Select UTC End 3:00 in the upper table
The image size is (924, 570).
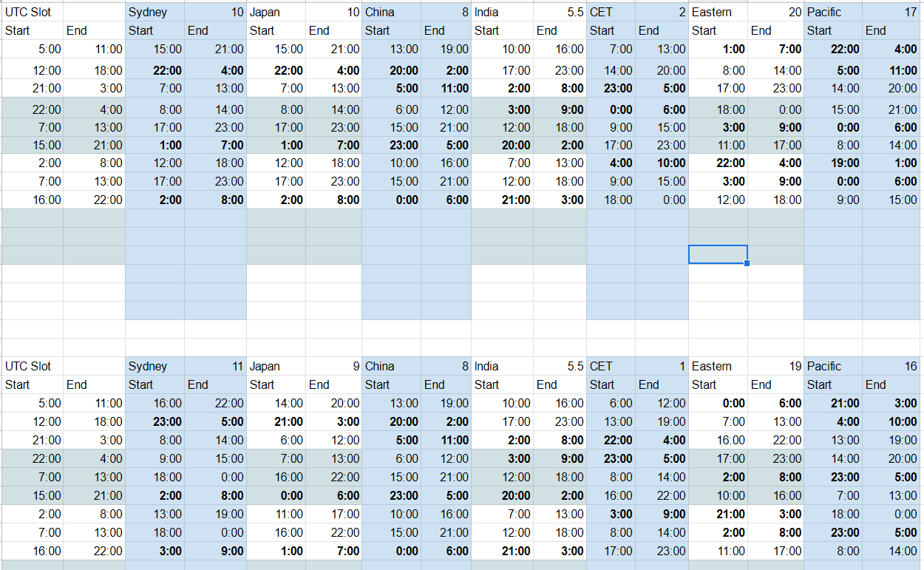(94, 88)
